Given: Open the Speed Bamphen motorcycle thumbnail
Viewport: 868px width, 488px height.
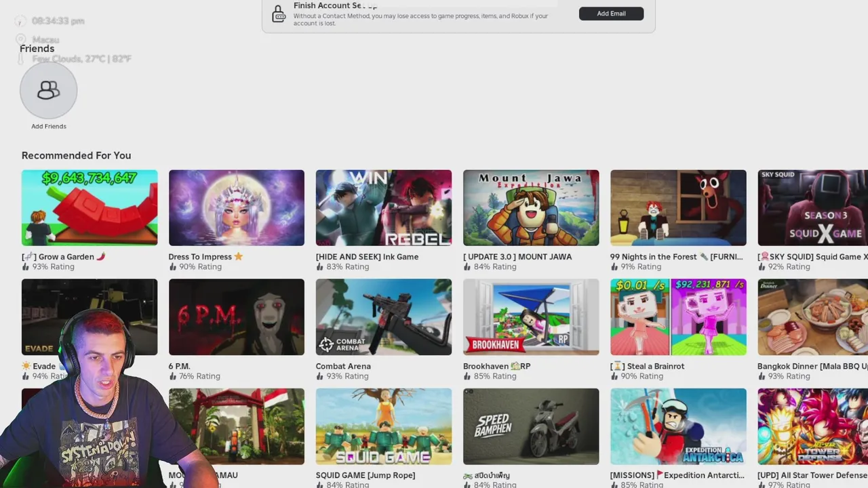Looking at the screenshot, I should coord(531,426).
